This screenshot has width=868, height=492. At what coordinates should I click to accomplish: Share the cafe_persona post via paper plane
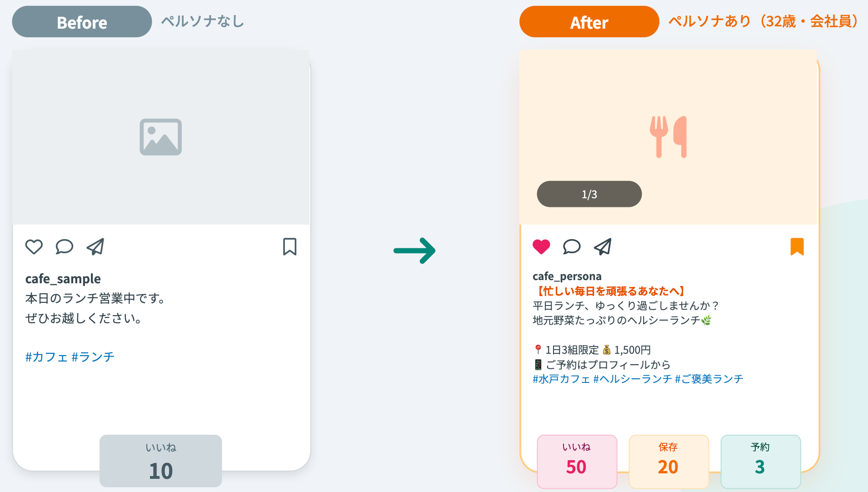tap(603, 246)
